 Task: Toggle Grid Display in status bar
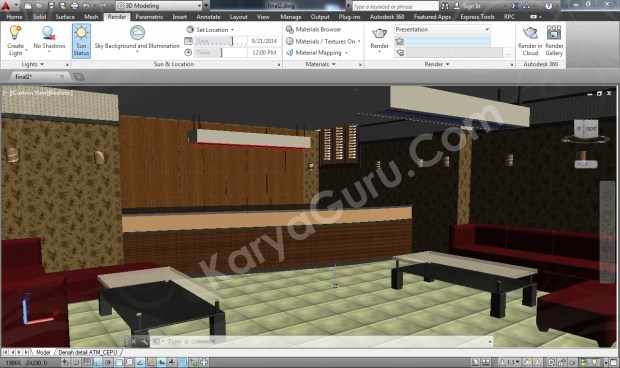point(86,362)
